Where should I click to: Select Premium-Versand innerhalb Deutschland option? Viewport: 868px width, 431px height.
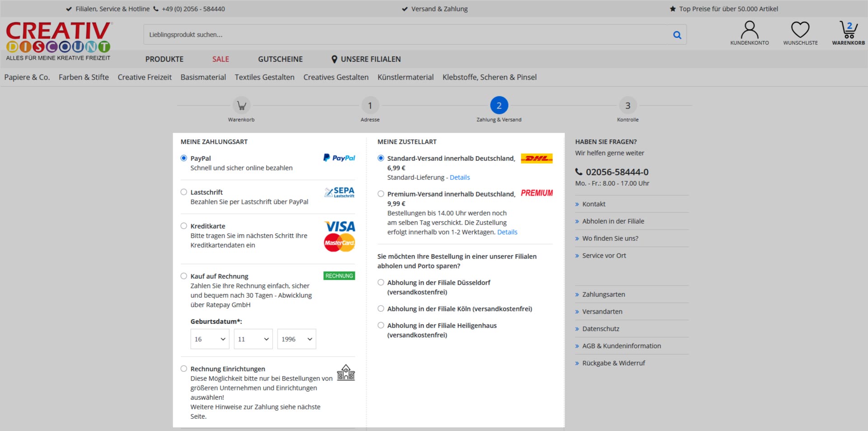coord(381,194)
